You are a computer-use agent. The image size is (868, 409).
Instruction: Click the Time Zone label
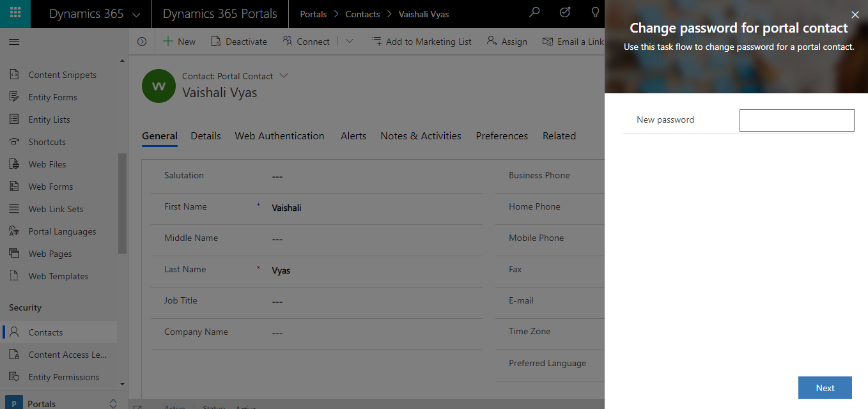pos(530,331)
